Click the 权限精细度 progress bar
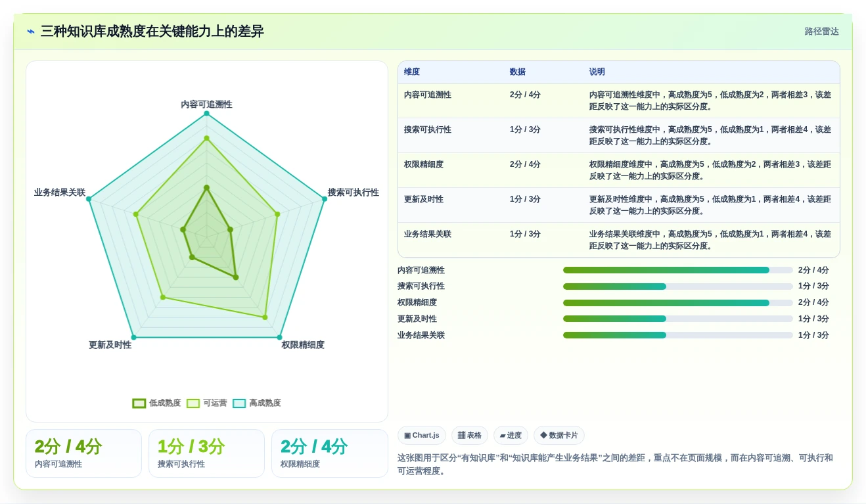 pos(678,303)
